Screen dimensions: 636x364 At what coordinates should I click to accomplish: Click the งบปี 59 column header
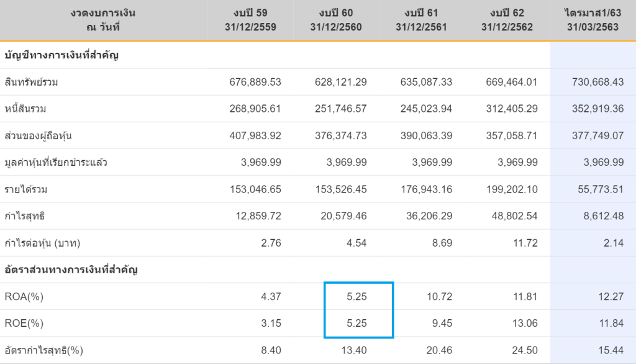(252, 20)
